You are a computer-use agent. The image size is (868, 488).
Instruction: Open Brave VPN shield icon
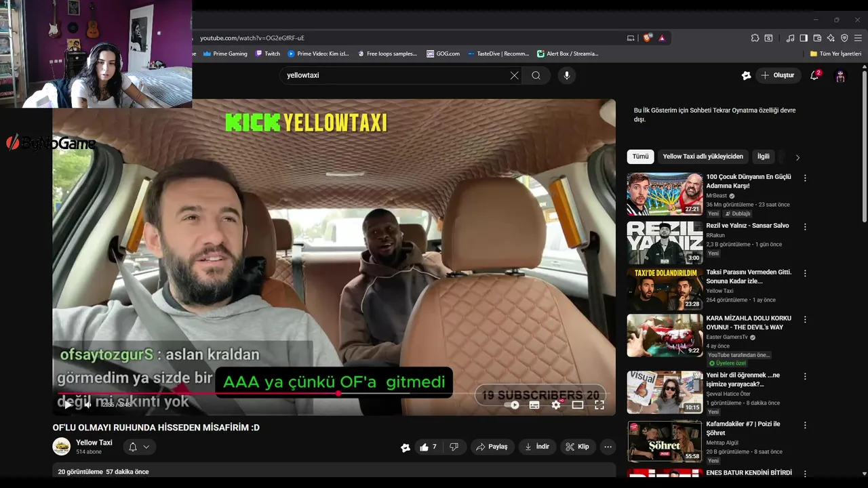coord(844,38)
